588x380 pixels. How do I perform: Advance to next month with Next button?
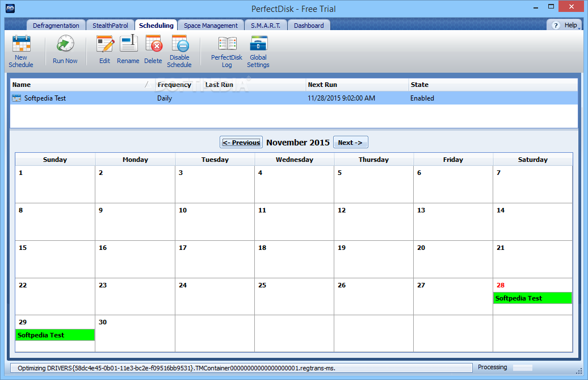pos(350,143)
